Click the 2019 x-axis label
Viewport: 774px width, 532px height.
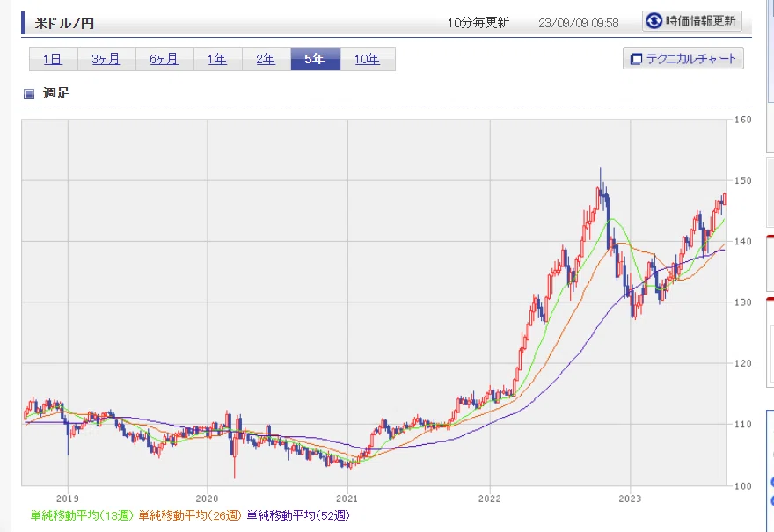[x=68, y=499]
